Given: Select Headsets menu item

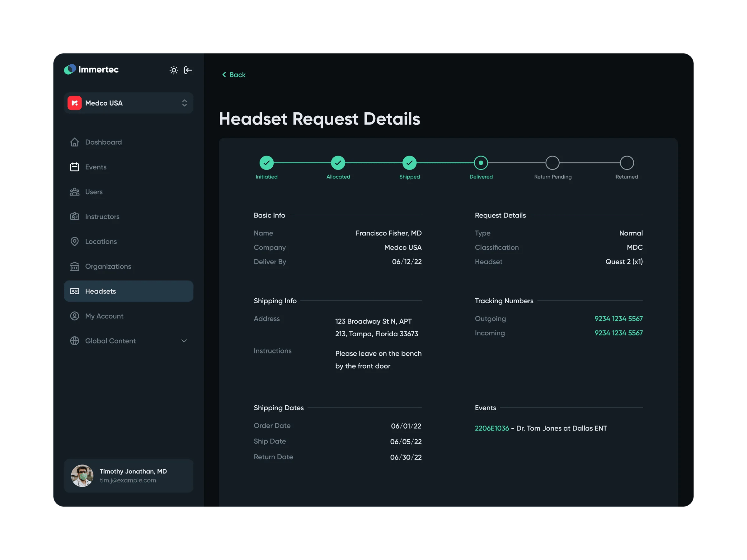Looking at the screenshot, I should [x=128, y=291].
